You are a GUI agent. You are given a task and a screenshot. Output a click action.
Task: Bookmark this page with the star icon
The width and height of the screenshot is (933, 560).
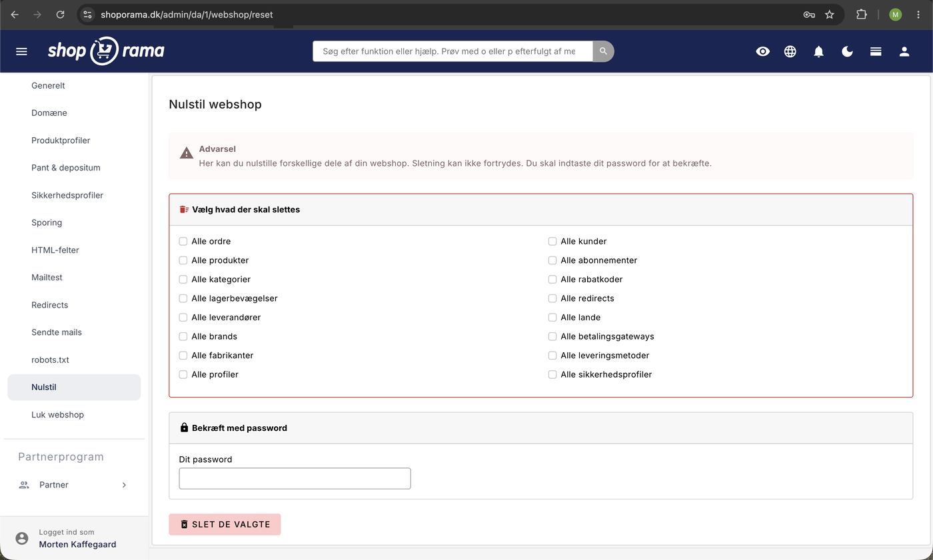(x=830, y=14)
